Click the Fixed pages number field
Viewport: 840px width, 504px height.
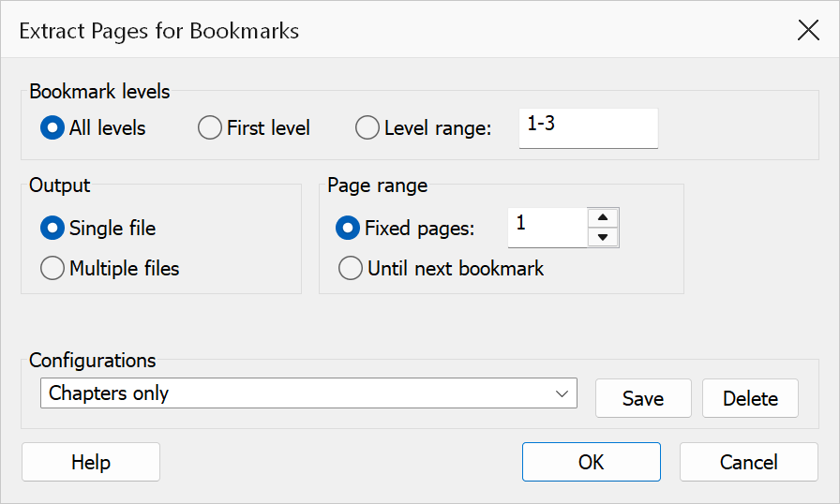tap(547, 228)
